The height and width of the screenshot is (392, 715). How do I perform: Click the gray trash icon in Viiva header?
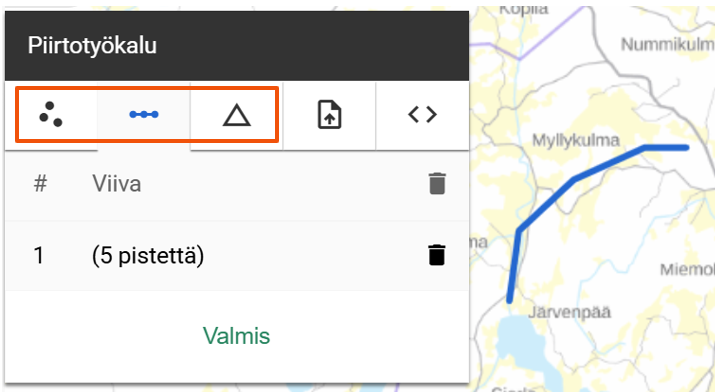point(437,184)
